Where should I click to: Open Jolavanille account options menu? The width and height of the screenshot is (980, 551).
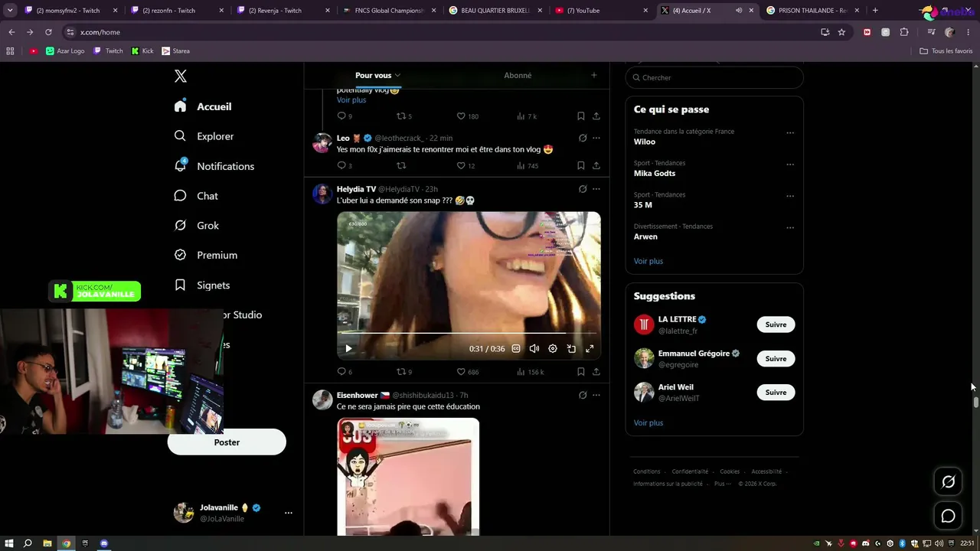click(x=288, y=513)
